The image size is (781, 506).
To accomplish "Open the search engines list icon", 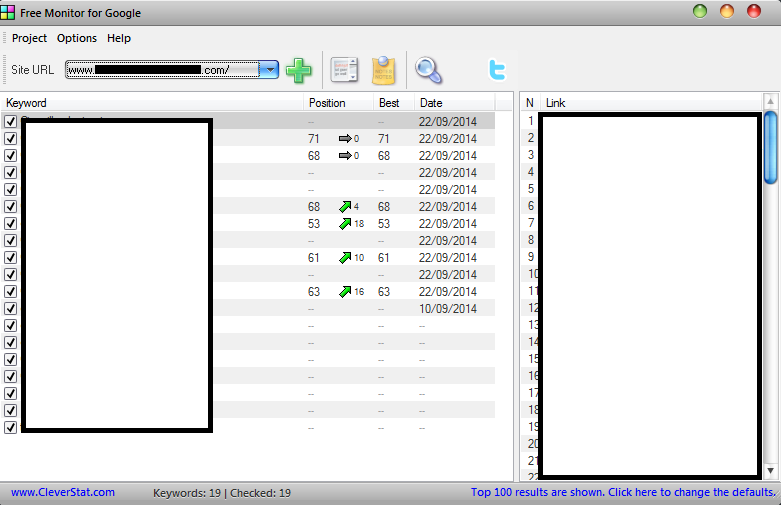I will tap(344, 70).
